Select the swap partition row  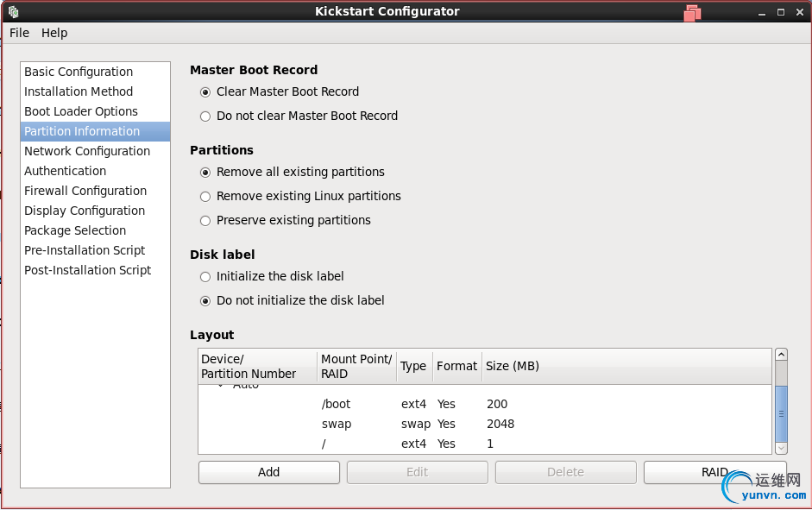point(485,424)
